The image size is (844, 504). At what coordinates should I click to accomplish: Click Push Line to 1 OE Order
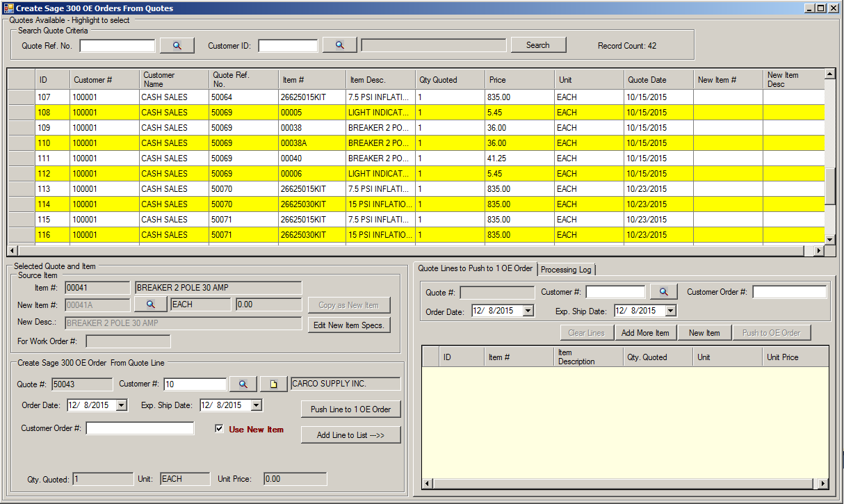click(350, 409)
